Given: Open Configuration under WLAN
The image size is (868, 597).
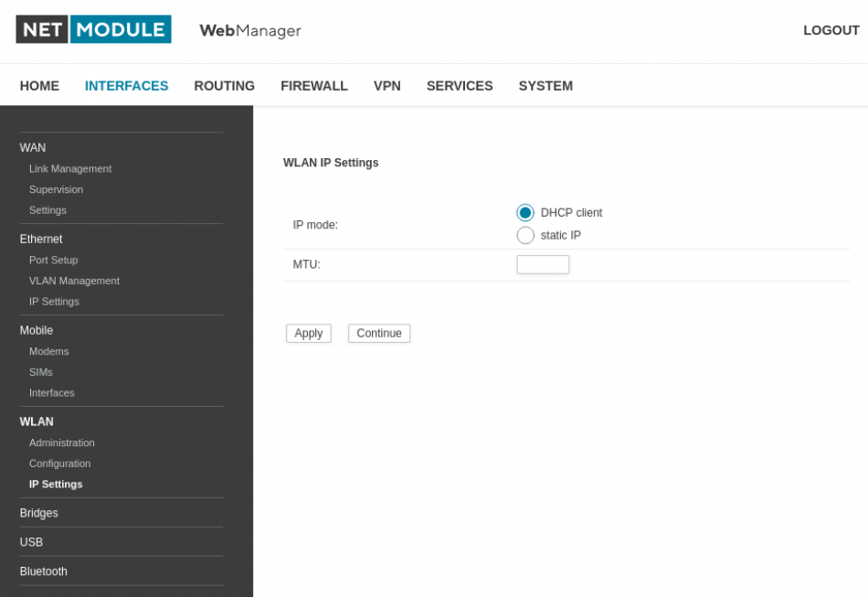Looking at the screenshot, I should click(59, 464).
